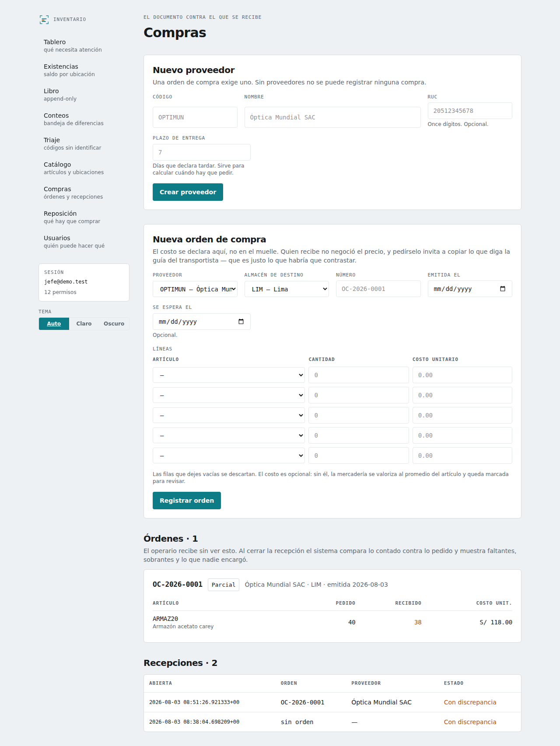
Task: Open the Usuarios page
Action: 74,242
